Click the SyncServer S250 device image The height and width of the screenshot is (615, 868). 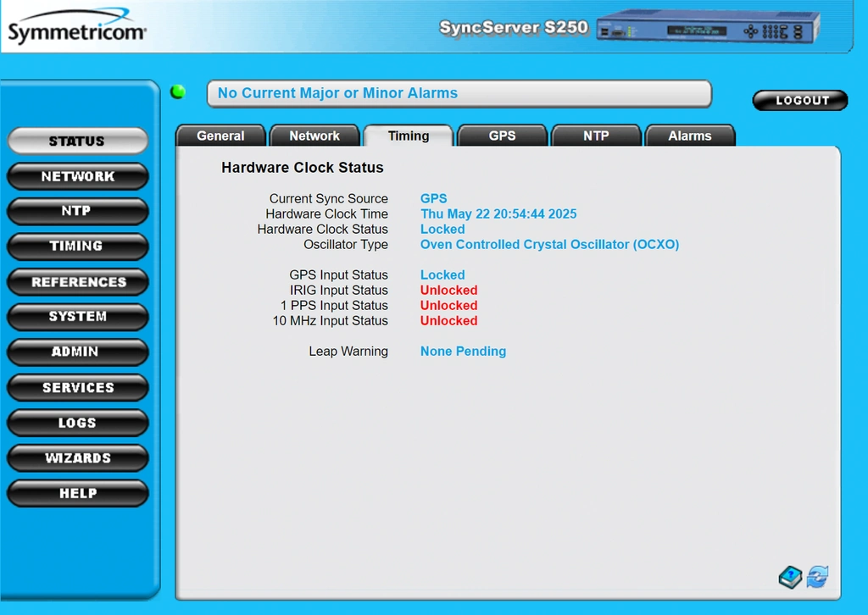[x=708, y=26]
